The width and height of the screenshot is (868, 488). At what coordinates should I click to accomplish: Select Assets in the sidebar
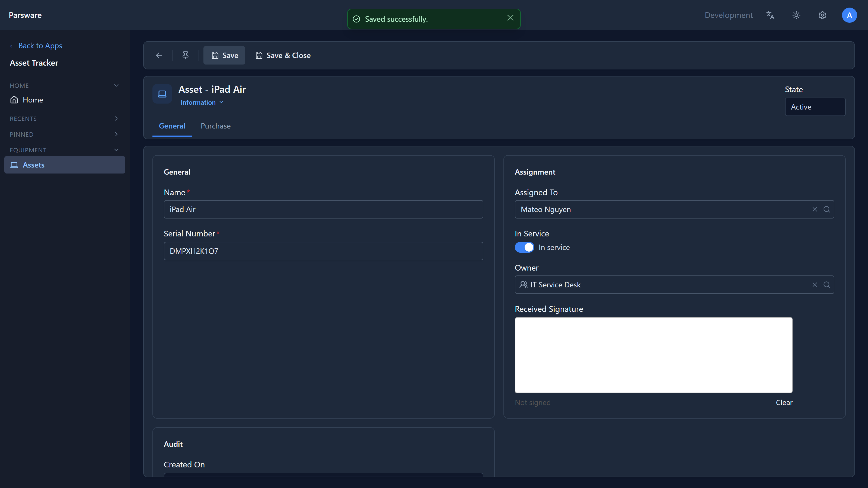pyautogui.click(x=65, y=165)
